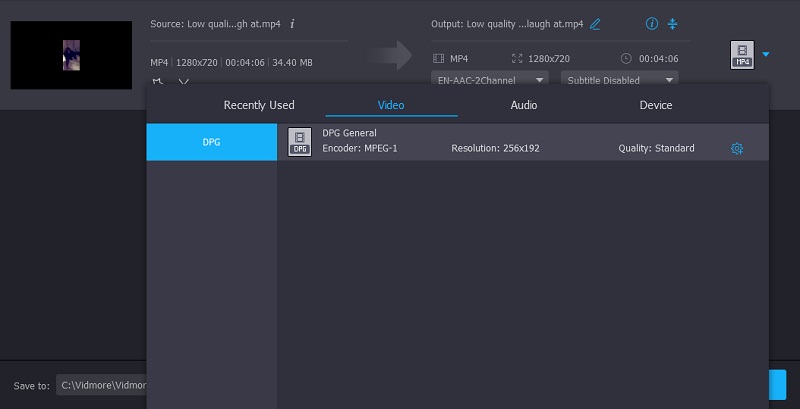Screen dimensions: 800x409
Task: Expand the output format dropdown arrow
Action: pos(766,55)
